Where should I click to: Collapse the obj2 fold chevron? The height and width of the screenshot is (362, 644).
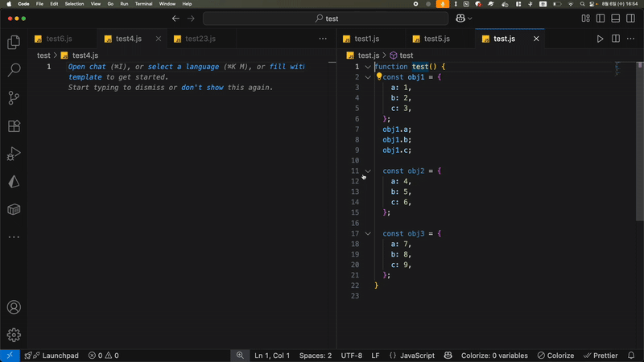368,171
